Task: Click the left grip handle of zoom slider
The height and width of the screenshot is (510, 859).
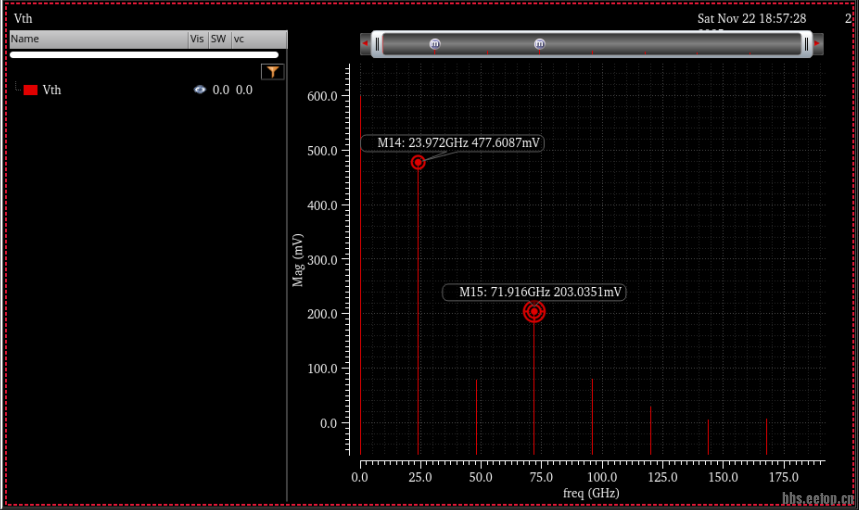Action: [377, 44]
